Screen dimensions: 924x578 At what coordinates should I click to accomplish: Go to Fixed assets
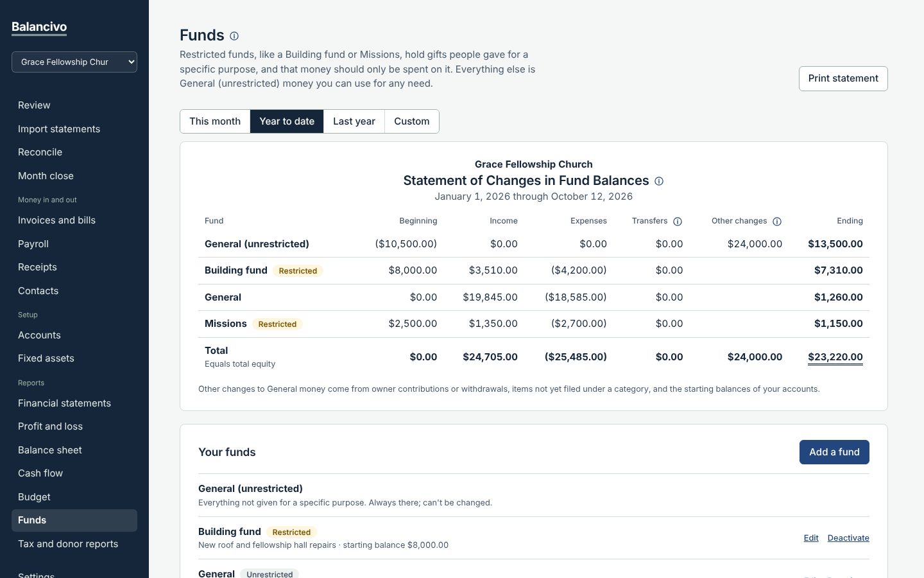coord(74,358)
